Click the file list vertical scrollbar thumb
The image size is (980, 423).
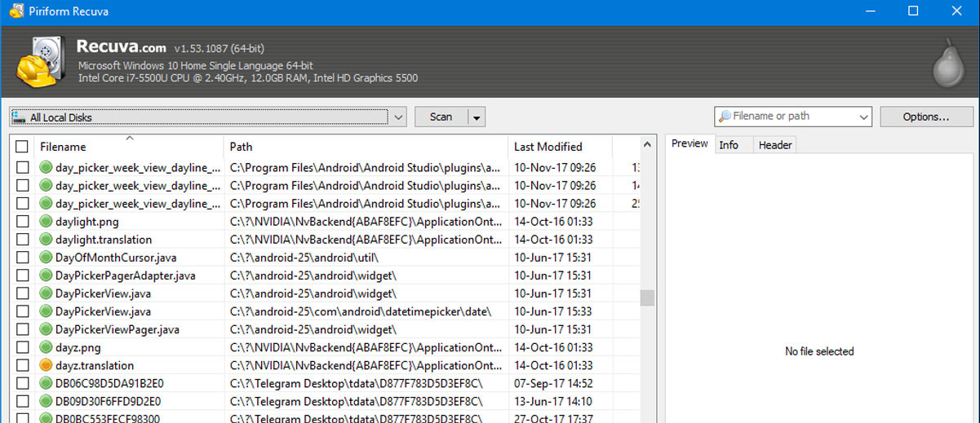(647, 297)
